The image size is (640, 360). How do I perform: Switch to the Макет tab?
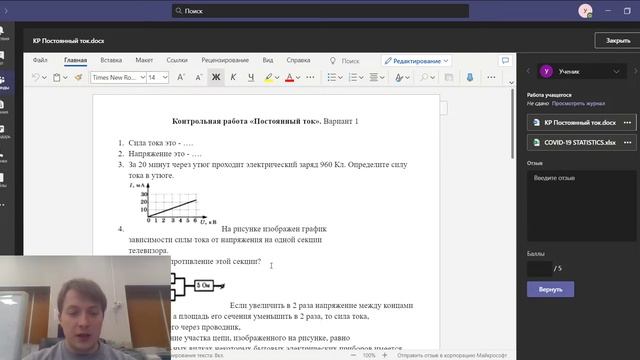tap(144, 60)
